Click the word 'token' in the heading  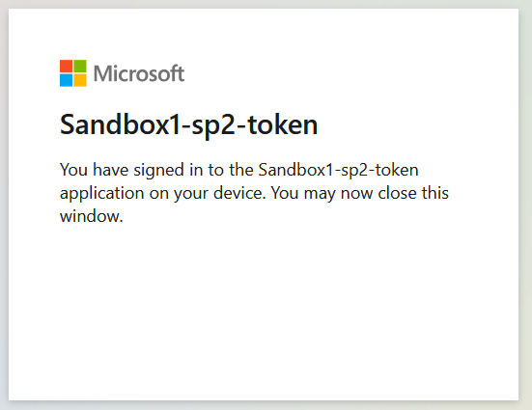282,124
